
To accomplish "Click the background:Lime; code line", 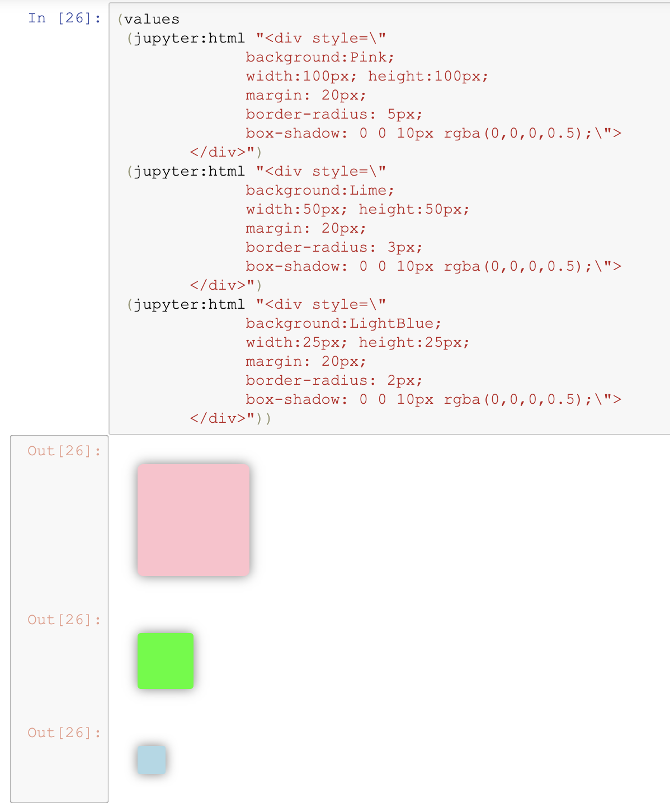I will tap(320, 190).
